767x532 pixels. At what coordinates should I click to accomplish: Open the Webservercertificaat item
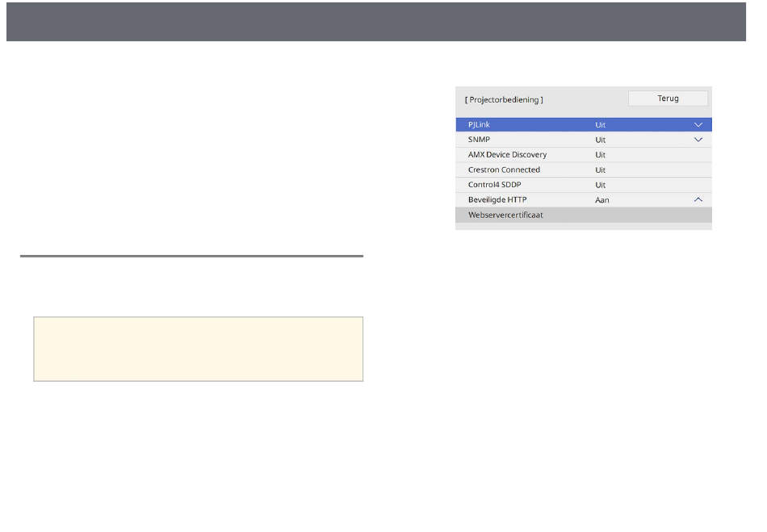584,216
